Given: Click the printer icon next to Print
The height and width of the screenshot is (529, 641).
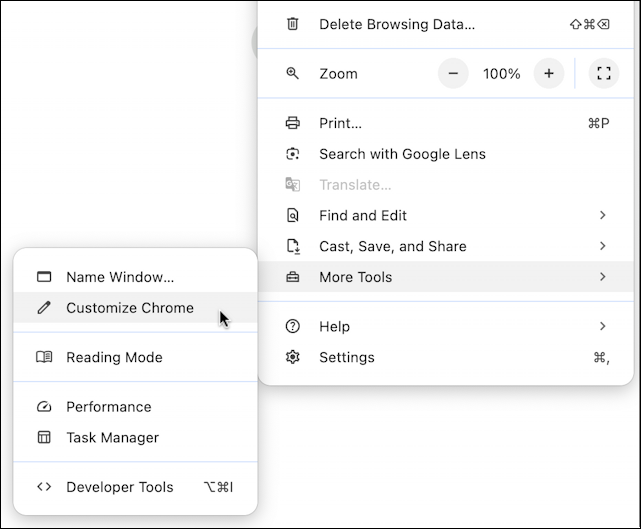Looking at the screenshot, I should tap(292, 123).
